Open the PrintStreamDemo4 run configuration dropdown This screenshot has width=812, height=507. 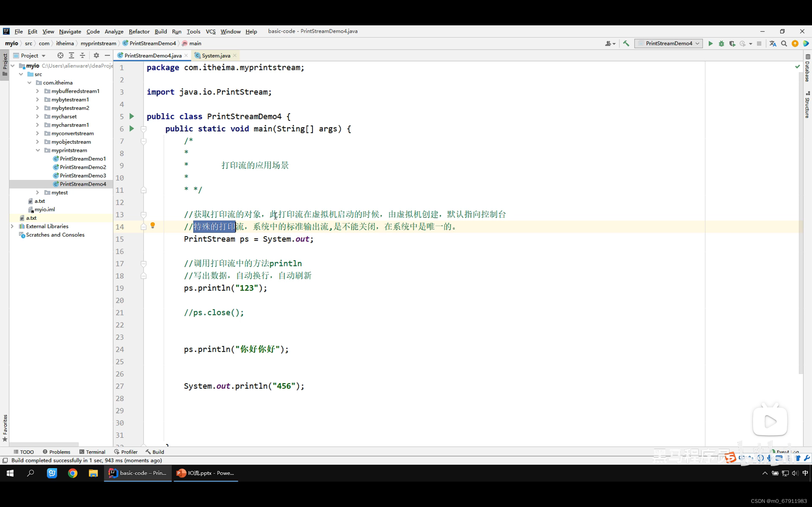click(x=668, y=44)
